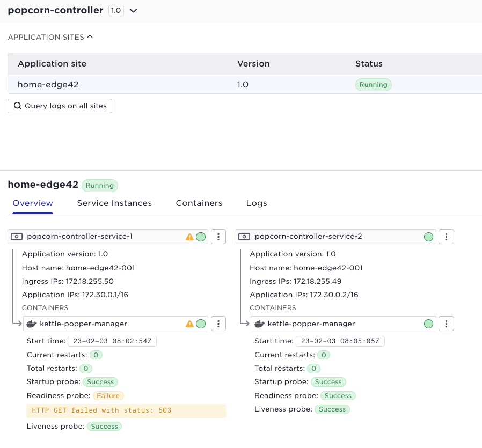Open options menu for service-1 kettle-popper-manager container
The width and height of the screenshot is (482, 448).
218,324
